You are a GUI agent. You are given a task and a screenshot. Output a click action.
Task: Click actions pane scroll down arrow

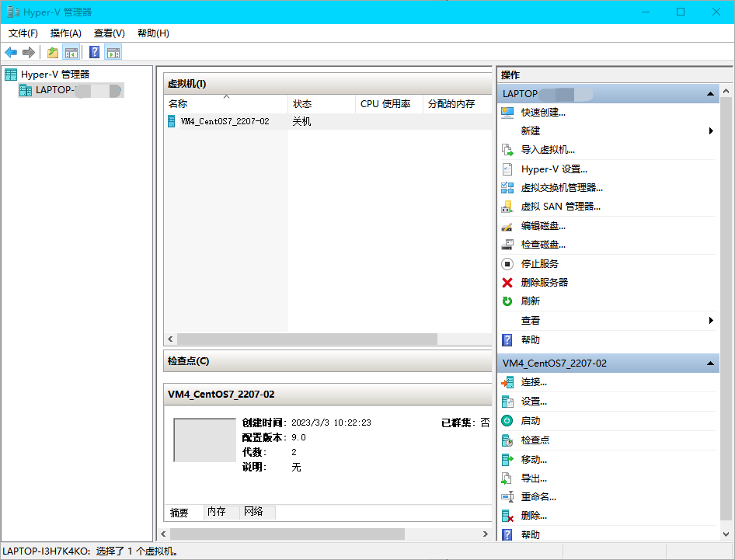coord(726,534)
